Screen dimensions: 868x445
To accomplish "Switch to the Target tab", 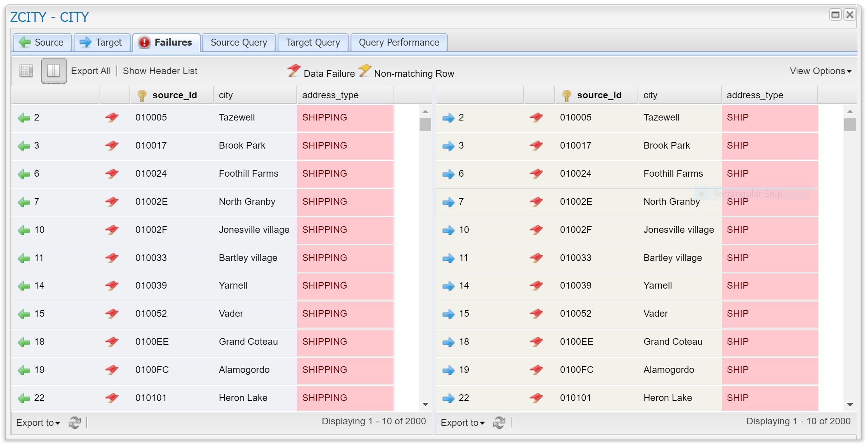I will [x=101, y=43].
